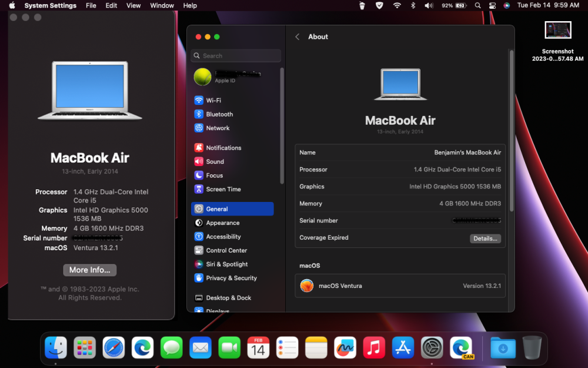Open Freeform from the Dock
Screen dimensions: 588x368
tap(345, 348)
